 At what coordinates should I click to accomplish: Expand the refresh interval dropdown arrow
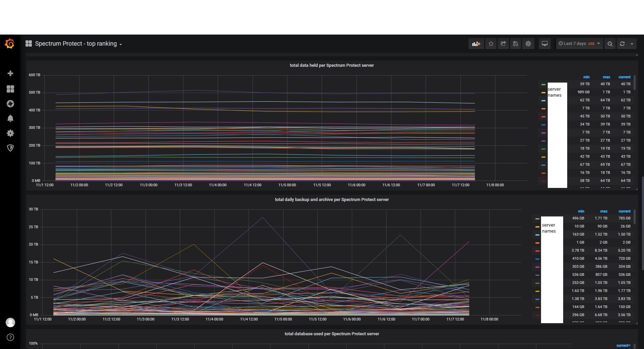click(x=632, y=44)
